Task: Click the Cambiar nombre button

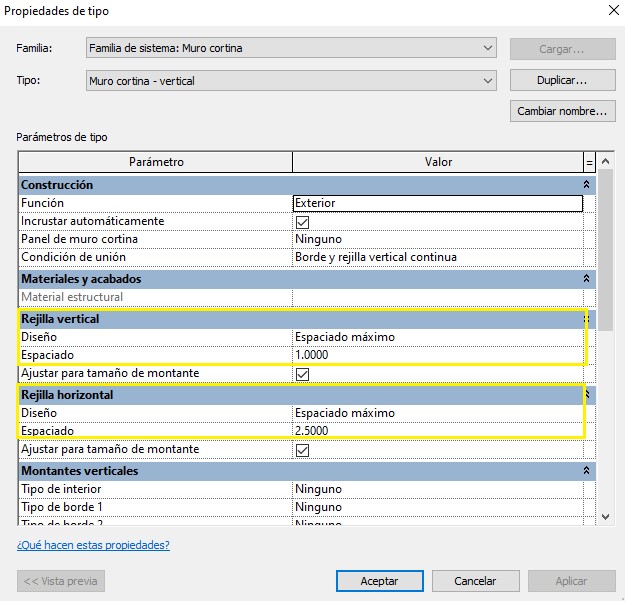Action: pyautogui.click(x=561, y=111)
